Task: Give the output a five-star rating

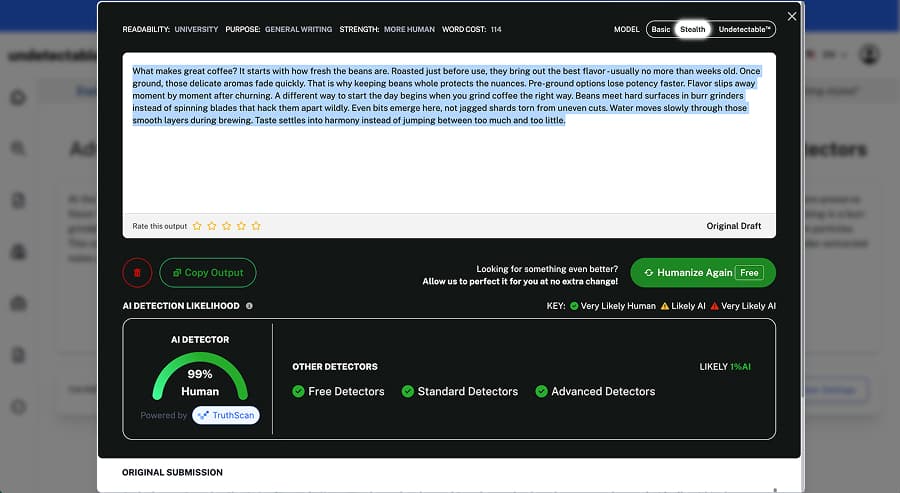Action: click(256, 226)
